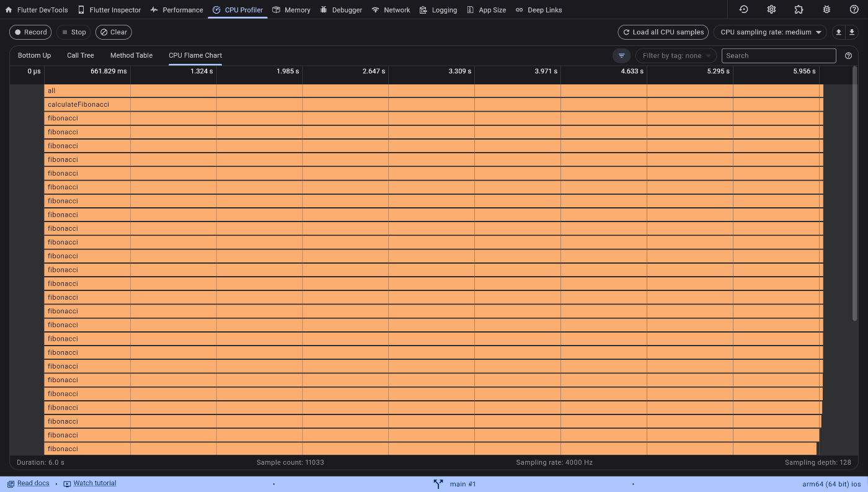868x492 pixels.
Task: Click the main #1 isolate selector
Action: point(455,484)
